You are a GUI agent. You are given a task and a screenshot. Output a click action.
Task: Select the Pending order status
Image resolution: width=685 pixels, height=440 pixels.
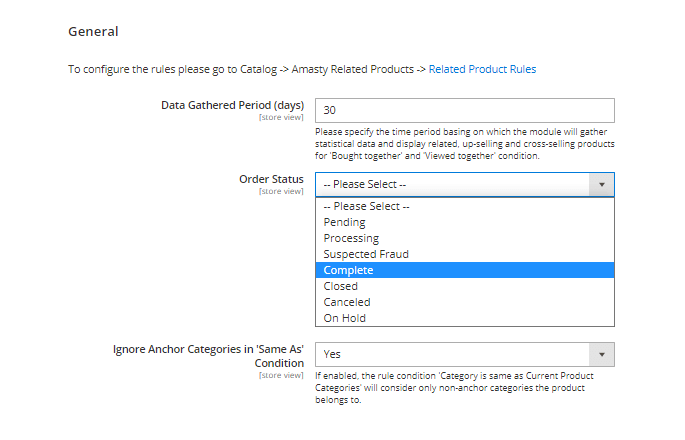345,222
